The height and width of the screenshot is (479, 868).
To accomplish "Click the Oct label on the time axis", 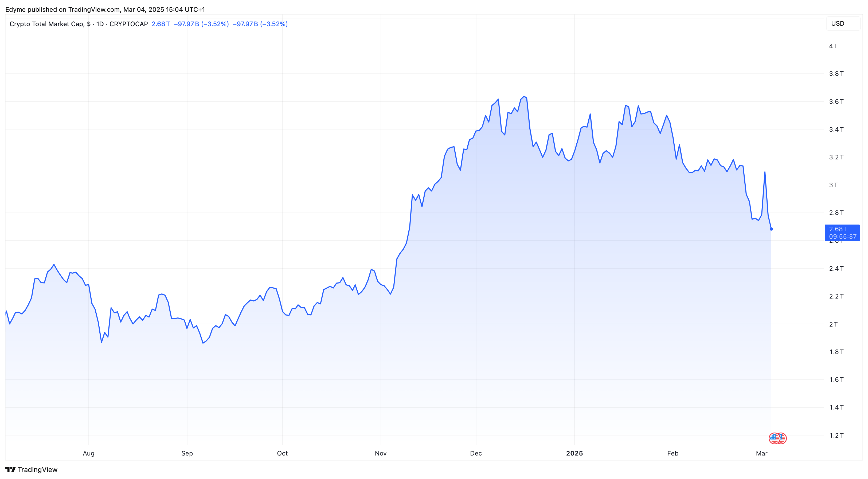I will click(282, 453).
